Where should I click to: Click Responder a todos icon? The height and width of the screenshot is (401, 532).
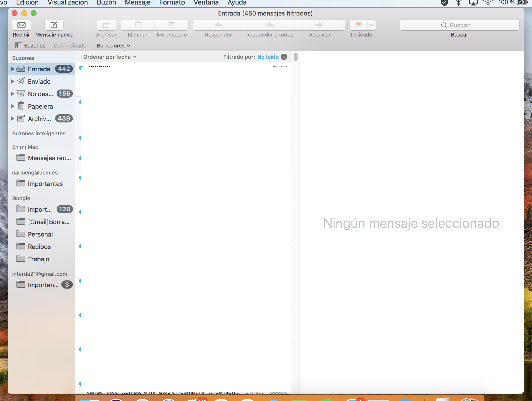coord(269,25)
